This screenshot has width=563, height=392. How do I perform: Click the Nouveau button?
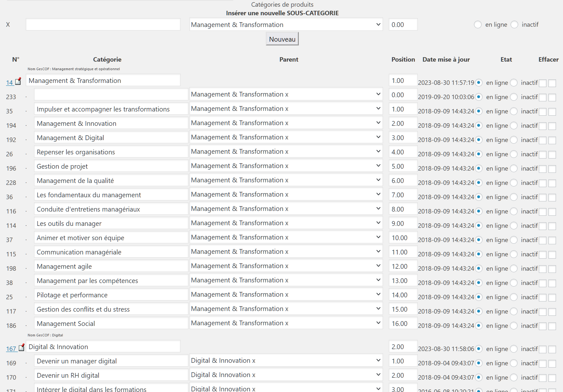pos(282,39)
